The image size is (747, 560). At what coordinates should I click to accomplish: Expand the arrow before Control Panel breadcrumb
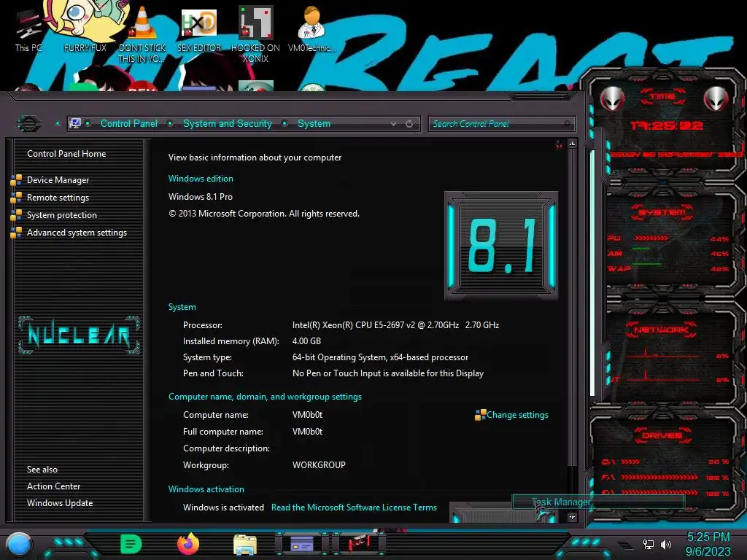coord(88,123)
